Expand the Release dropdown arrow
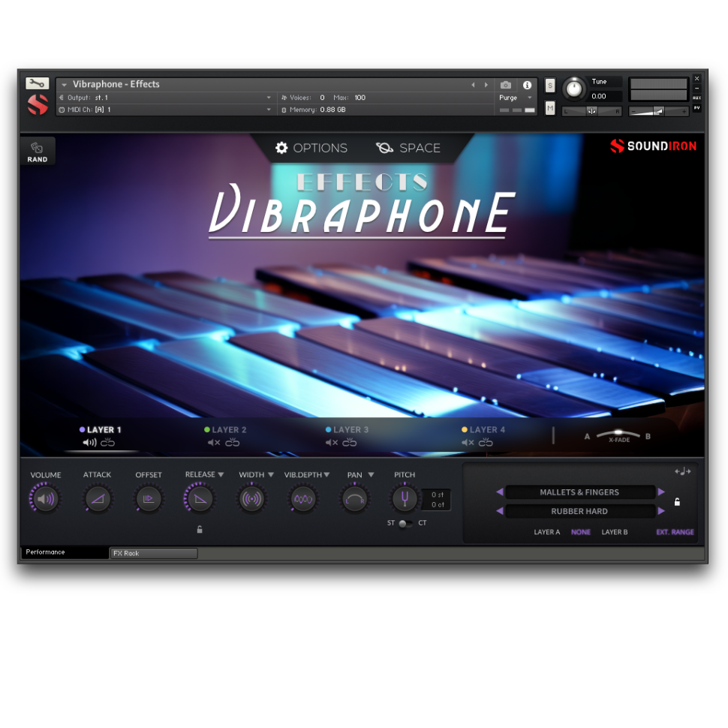 pyautogui.click(x=221, y=474)
